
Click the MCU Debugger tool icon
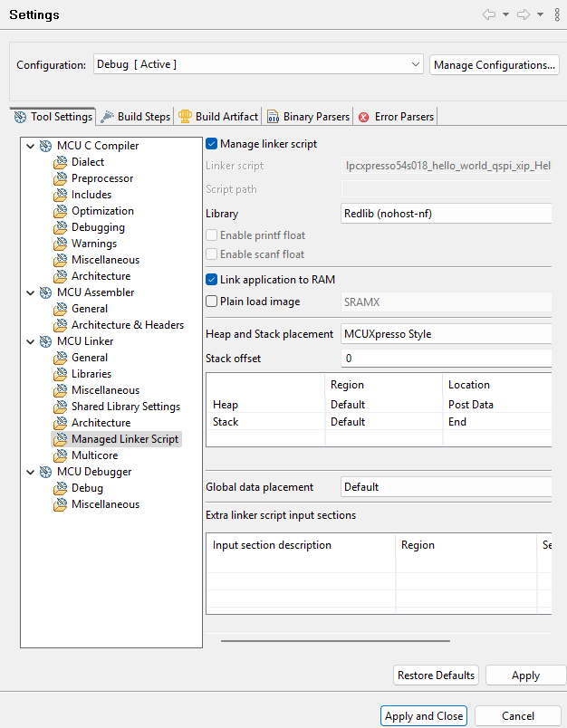(45, 472)
